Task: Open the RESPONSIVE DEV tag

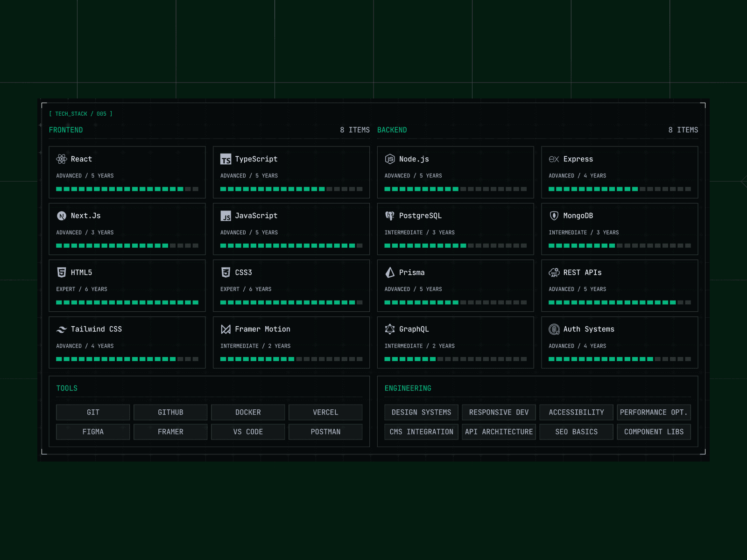Action: pos(499,413)
